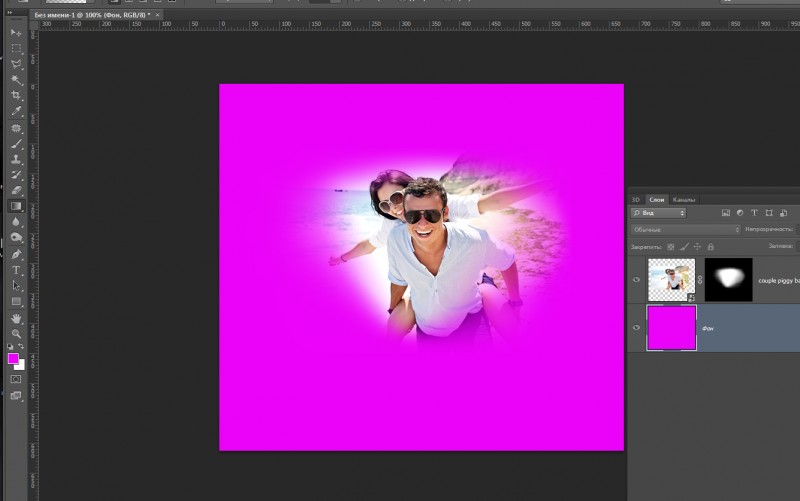
Task: Select the Brush tool
Action: click(16, 144)
